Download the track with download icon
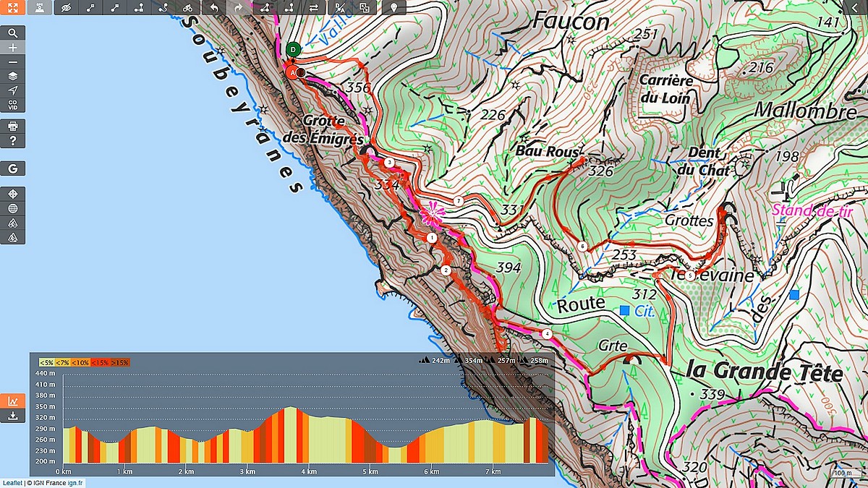The width and height of the screenshot is (868, 488). (x=12, y=416)
